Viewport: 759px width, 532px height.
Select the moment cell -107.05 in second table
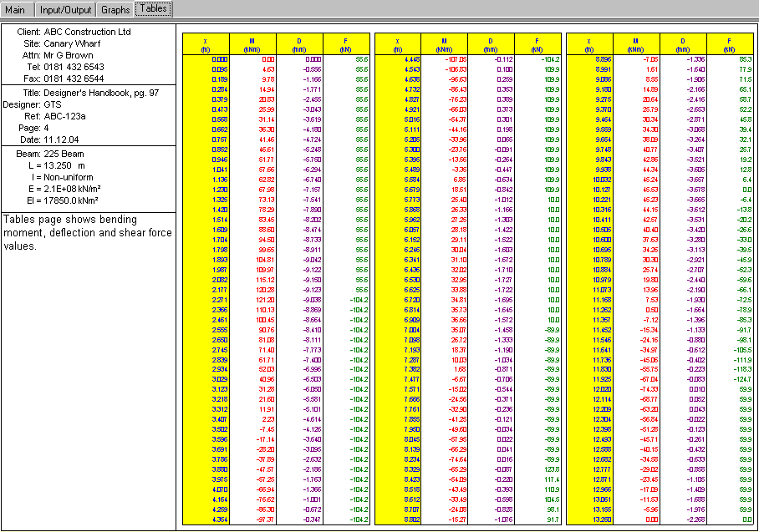point(455,59)
